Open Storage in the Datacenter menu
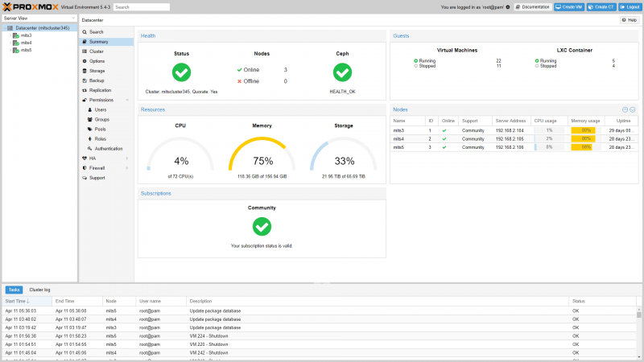 97,71
